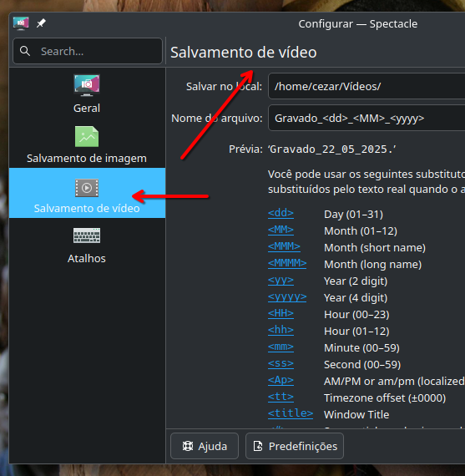Viewport: 465px width, 476px height.
Task: Click the Salvar no local path field
Action: [366, 86]
